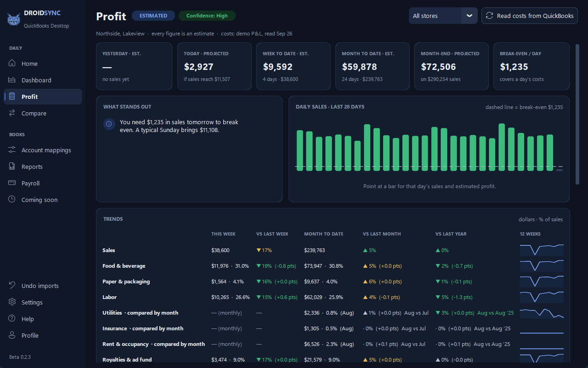The width and height of the screenshot is (588, 368).
Task: Click the Settings gear icon
Action: [x=12, y=302]
